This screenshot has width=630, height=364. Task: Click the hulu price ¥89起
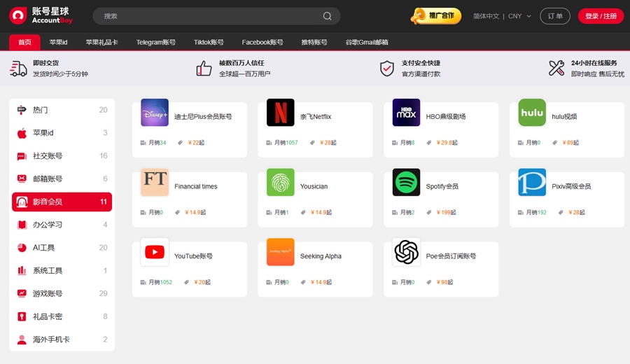coord(570,143)
